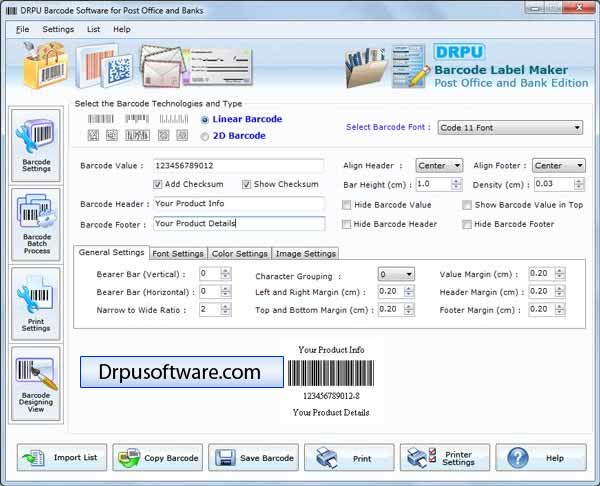Open the Character Grouping dropdown
This screenshot has height=486, width=600.
coord(396,274)
